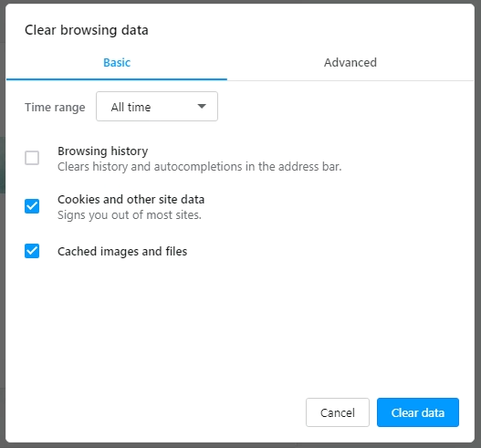Screen dimensions: 481x448
Task: Click the 'All time' selected value text
Action: tap(131, 107)
